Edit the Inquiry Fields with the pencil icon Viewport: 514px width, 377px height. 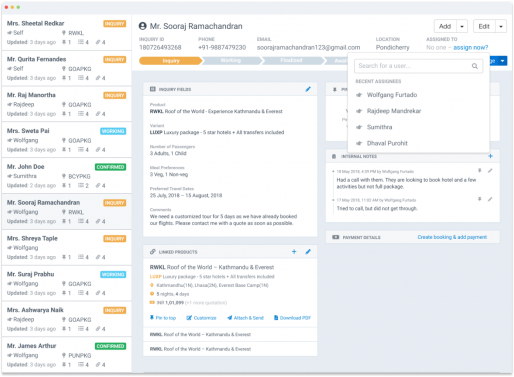point(308,89)
